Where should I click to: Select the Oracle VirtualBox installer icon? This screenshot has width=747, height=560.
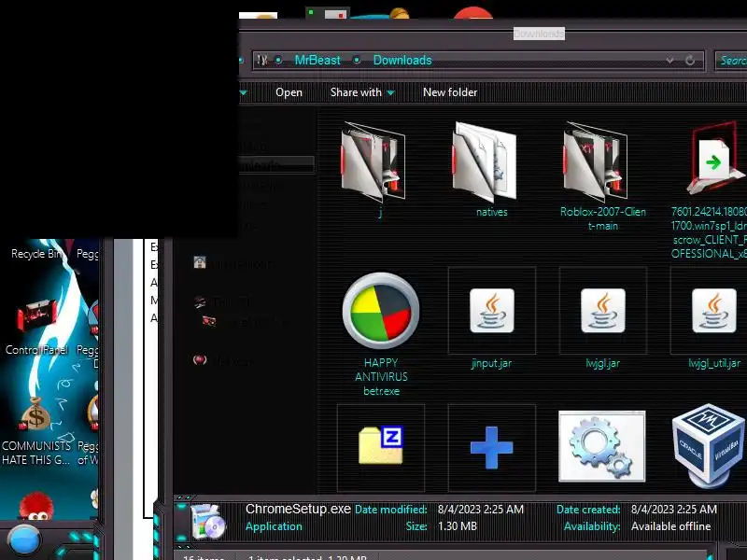[709, 445]
